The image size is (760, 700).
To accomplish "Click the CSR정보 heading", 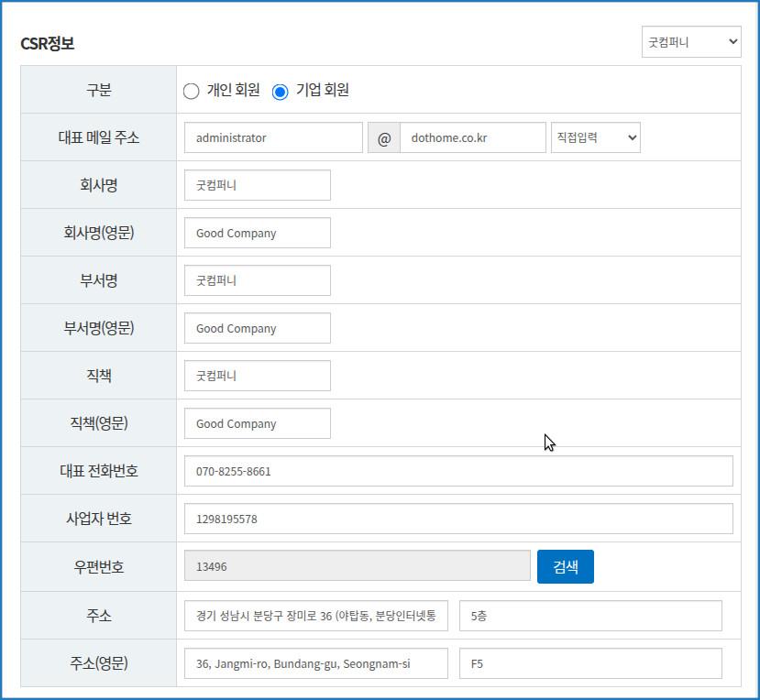I will pos(48,44).
